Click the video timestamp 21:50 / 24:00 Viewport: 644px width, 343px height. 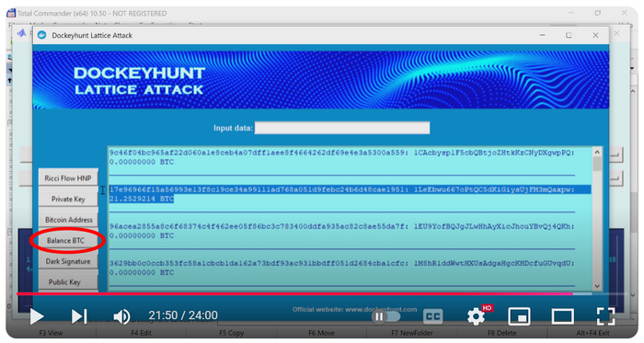coord(183,315)
